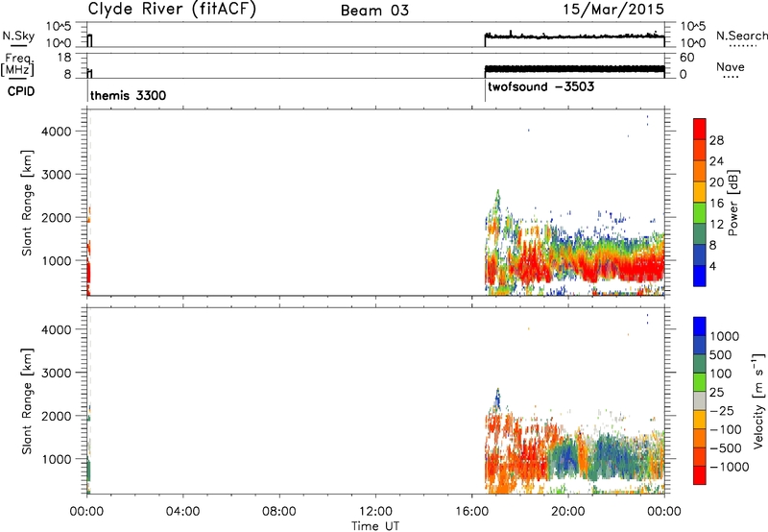
Task: Click the "20:00" time axis label
Action: 567,512
